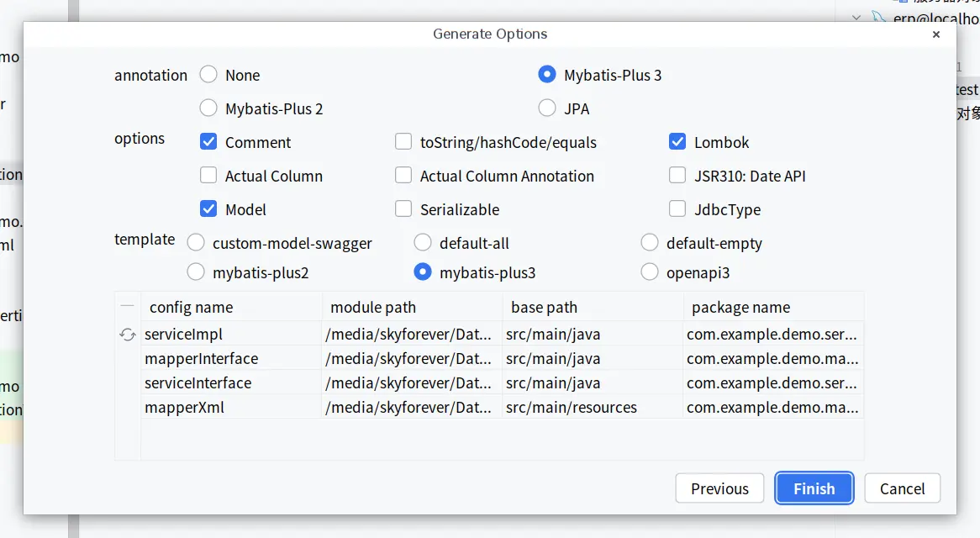Viewport: 980px width, 538px height.
Task: Click src/main/java in mapperInterface row
Action: pyautogui.click(x=593, y=359)
